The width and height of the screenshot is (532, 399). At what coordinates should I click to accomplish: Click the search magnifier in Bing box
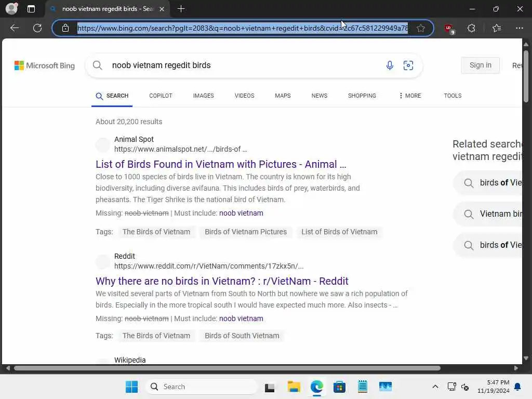pos(97,65)
